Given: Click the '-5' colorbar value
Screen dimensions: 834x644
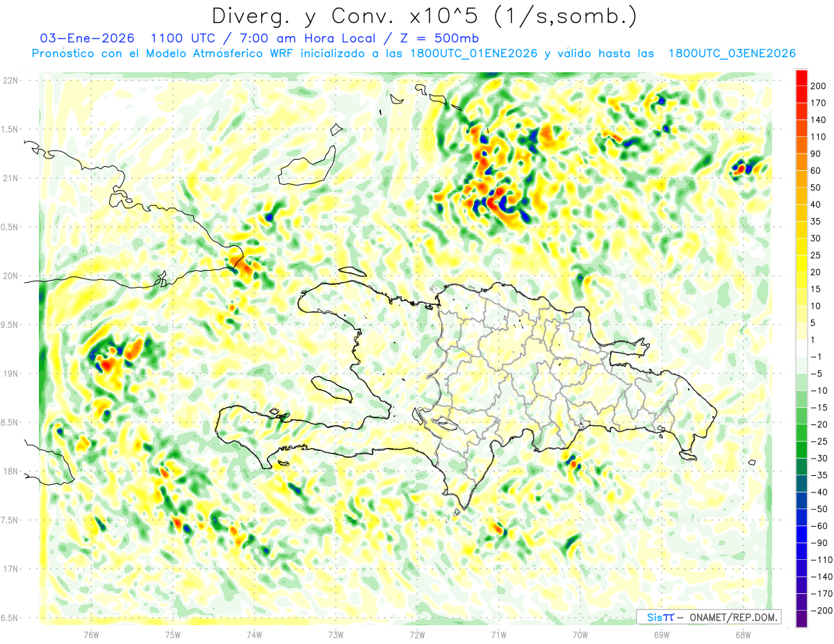Looking at the screenshot, I should (x=817, y=374).
